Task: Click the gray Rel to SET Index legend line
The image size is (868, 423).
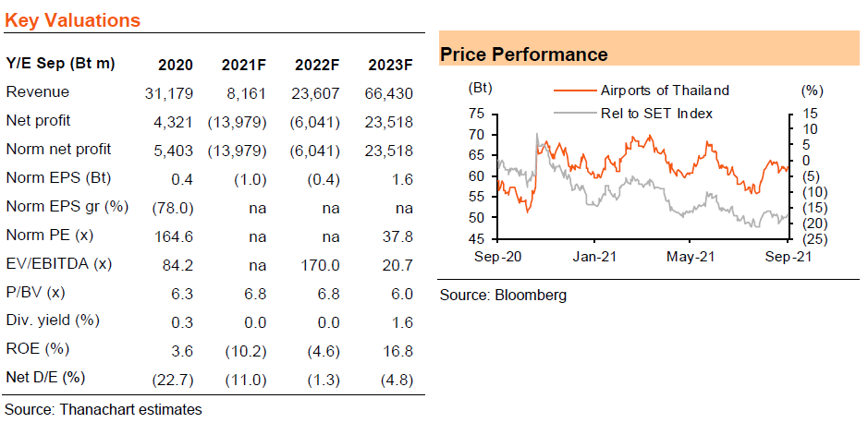Action: pyautogui.click(x=576, y=114)
